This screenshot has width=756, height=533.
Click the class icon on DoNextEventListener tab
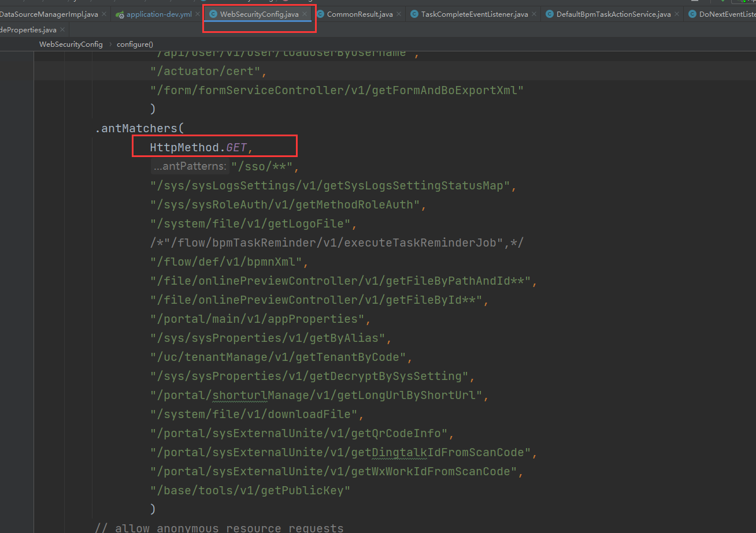tap(692, 14)
